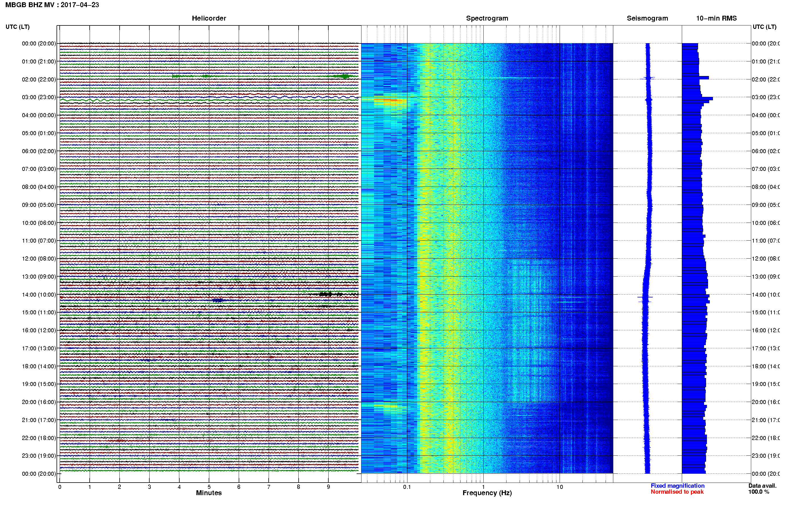
Task: Click the left 20:00 (16:00) time label
Action: pyautogui.click(x=39, y=402)
